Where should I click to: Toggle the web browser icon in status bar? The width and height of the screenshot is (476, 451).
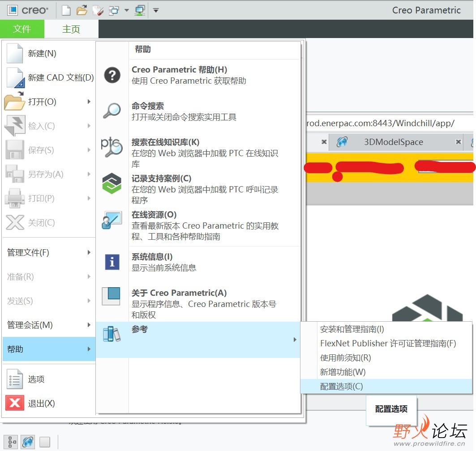28,442
